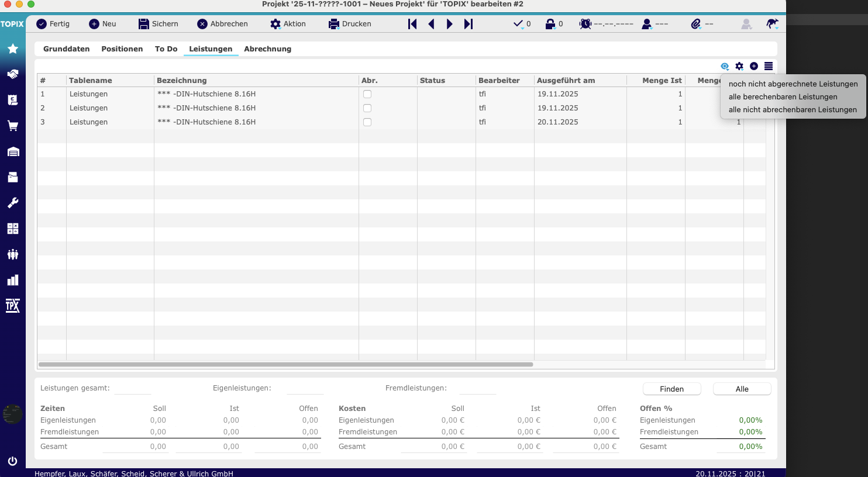
Task: Open the calculator module in the sidebar
Action: pyautogui.click(x=13, y=229)
